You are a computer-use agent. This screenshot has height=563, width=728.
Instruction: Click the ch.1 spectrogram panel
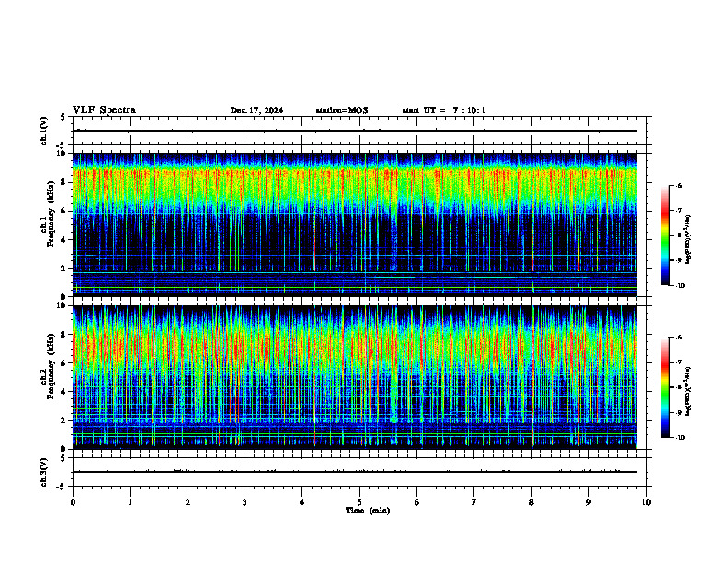(x=355, y=224)
